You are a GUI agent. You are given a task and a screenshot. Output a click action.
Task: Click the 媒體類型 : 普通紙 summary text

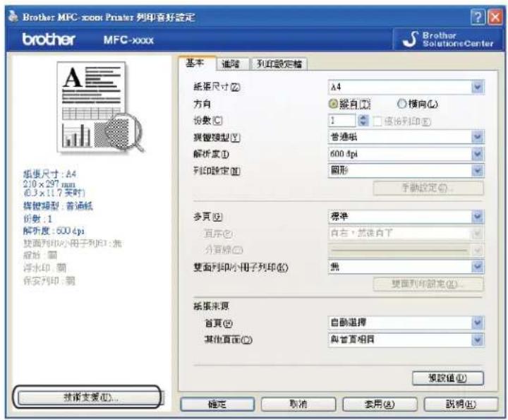click(x=58, y=206)
